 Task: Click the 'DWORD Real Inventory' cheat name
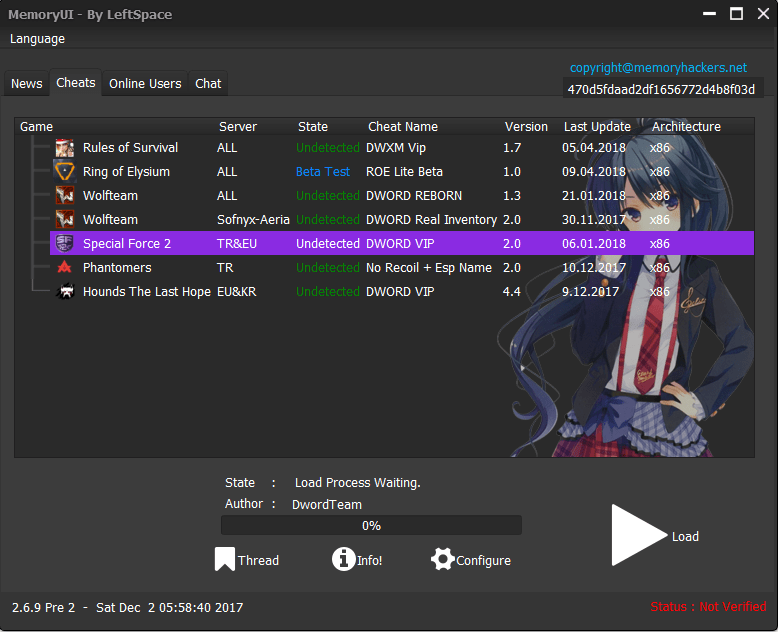pyautogui.click(x=431, y=219)
